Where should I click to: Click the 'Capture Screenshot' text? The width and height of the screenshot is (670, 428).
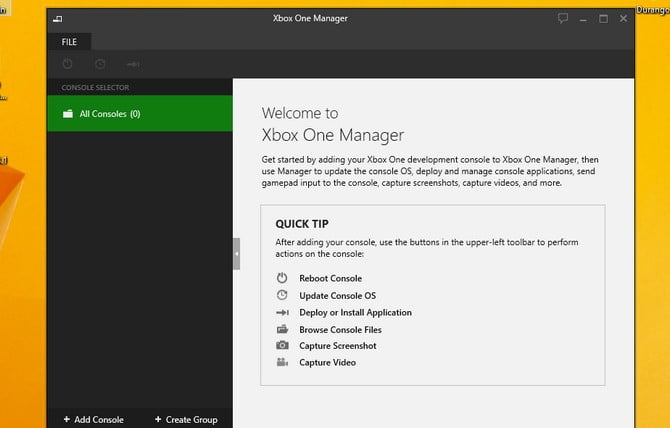click(x=338, y=346)
